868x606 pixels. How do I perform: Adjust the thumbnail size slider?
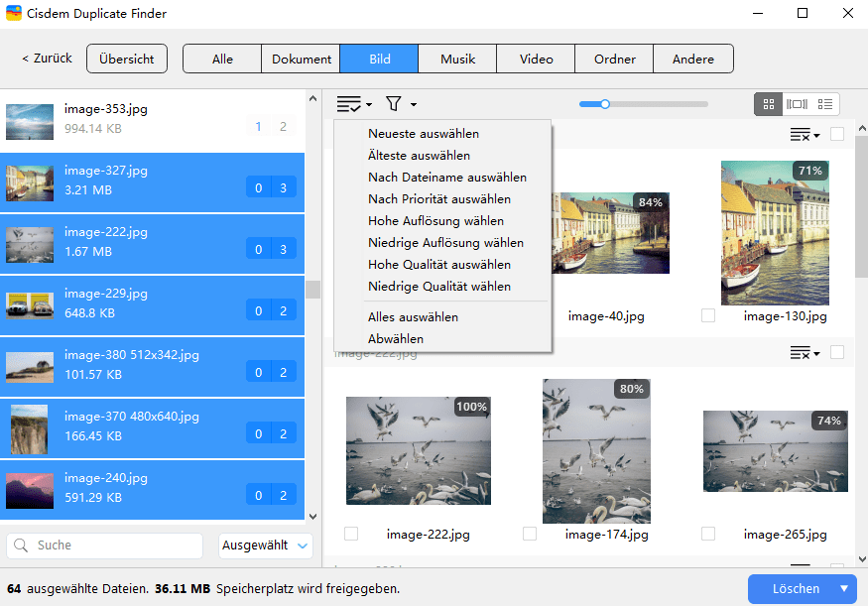tap(604, 103)
